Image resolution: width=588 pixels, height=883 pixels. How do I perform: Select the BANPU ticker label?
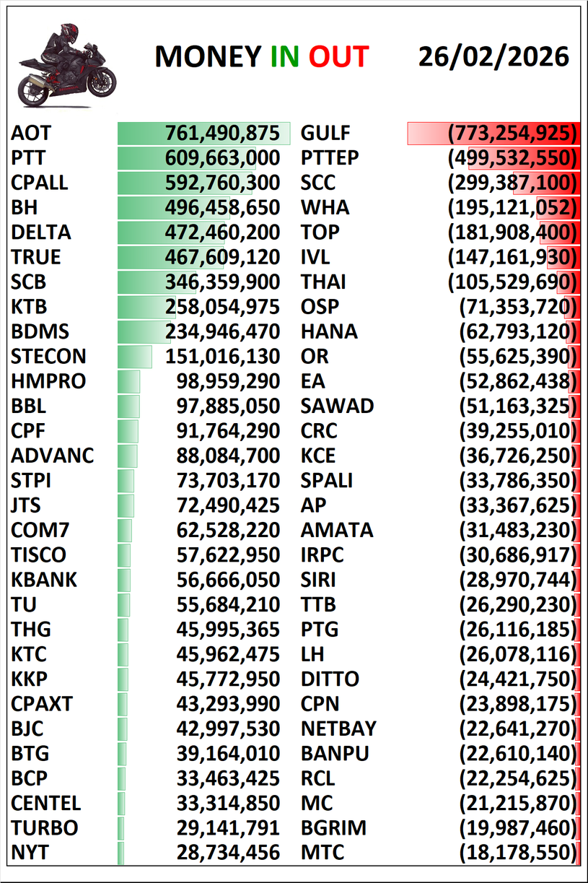point(335,754)
